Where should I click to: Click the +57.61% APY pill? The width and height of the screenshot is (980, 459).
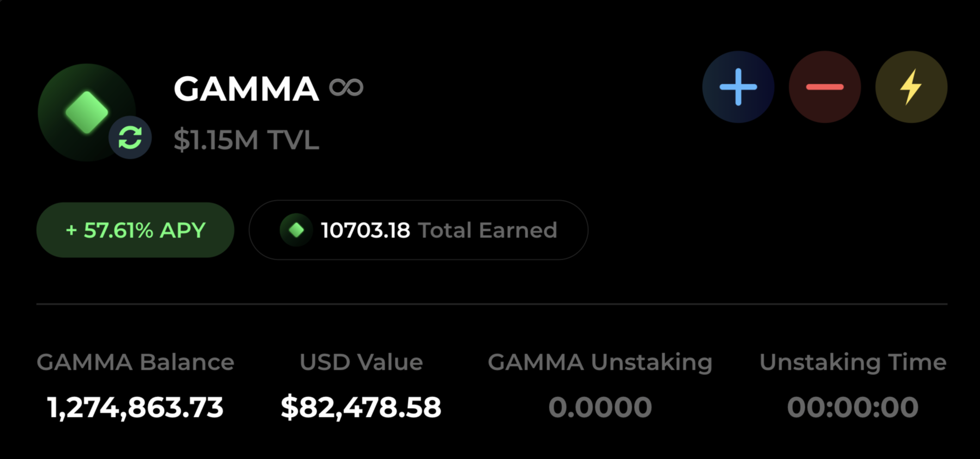tap(135, 230)
